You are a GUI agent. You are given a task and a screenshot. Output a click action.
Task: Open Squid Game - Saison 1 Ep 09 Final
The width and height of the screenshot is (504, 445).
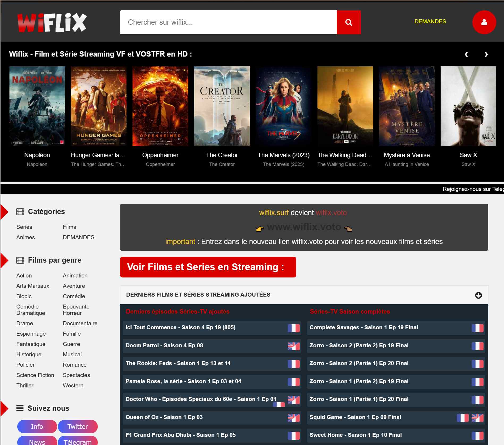pos(355,417)
